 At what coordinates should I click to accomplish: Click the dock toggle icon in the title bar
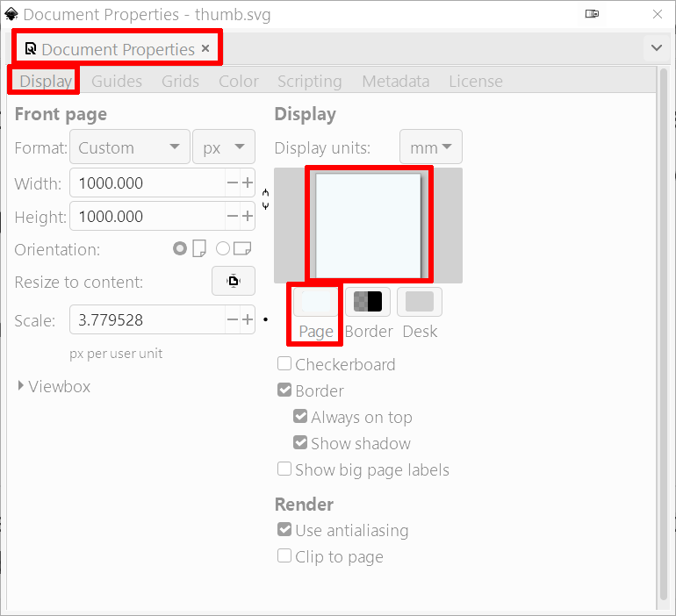pos(592,14)
